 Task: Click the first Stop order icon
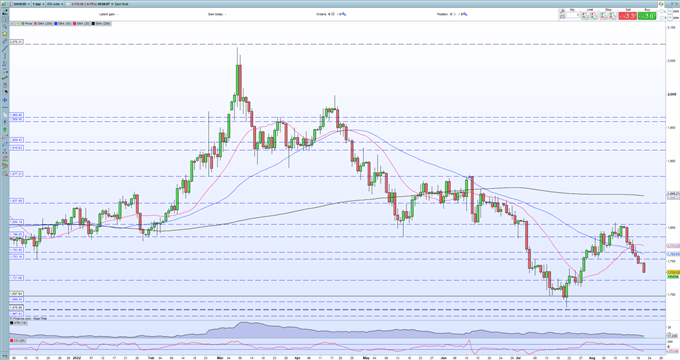pos(604,16)
